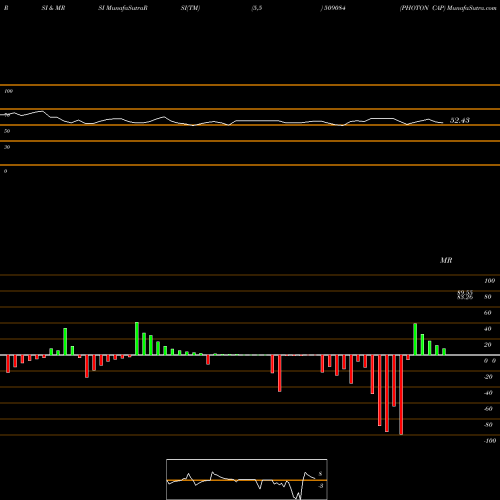Viewport: 500px width, 500px height.
Task: Click the 'SI MunafaSutraR' header label
Action: tap(123, 8)
